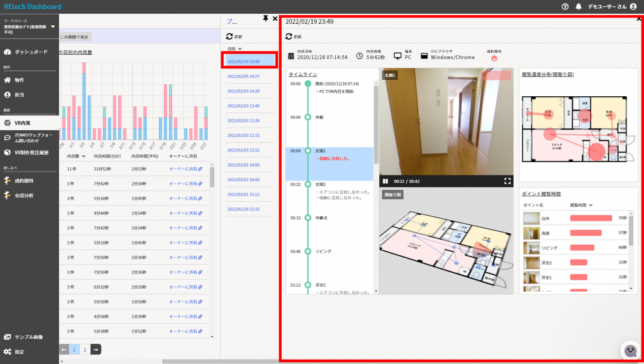Screen dimensions: 644x364
Task: Click the VR制作発注履歴 box icon
Action: 8,152
